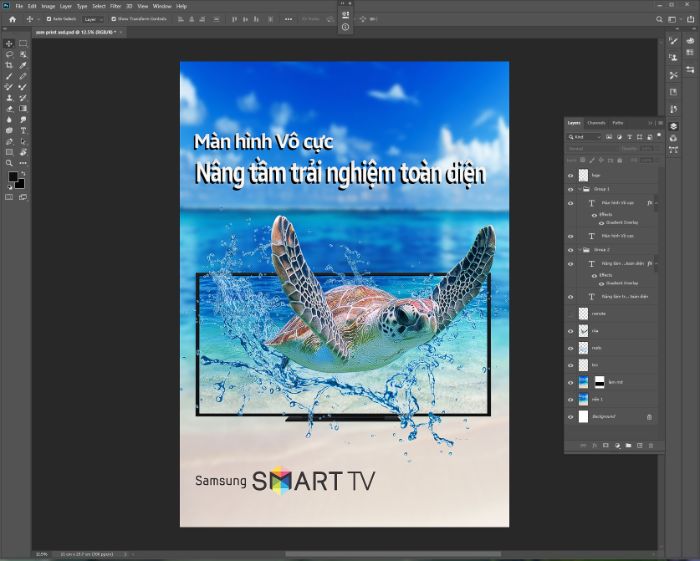
Task: Select the lam mờ layer mask thumbnail
Action: point(600,382)
